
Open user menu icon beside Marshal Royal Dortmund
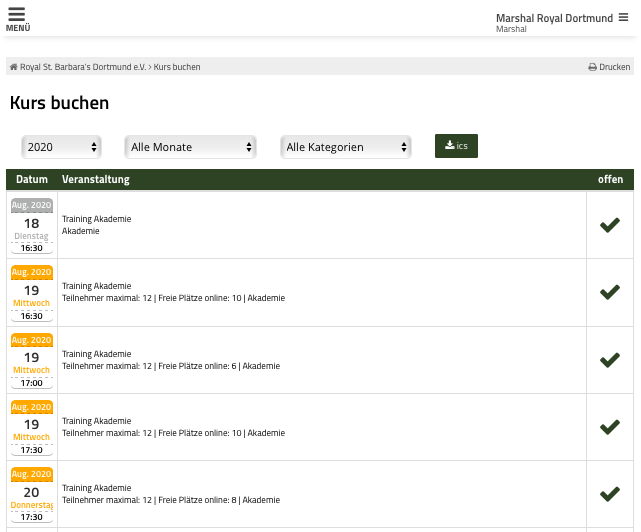[x=623, y=17]
